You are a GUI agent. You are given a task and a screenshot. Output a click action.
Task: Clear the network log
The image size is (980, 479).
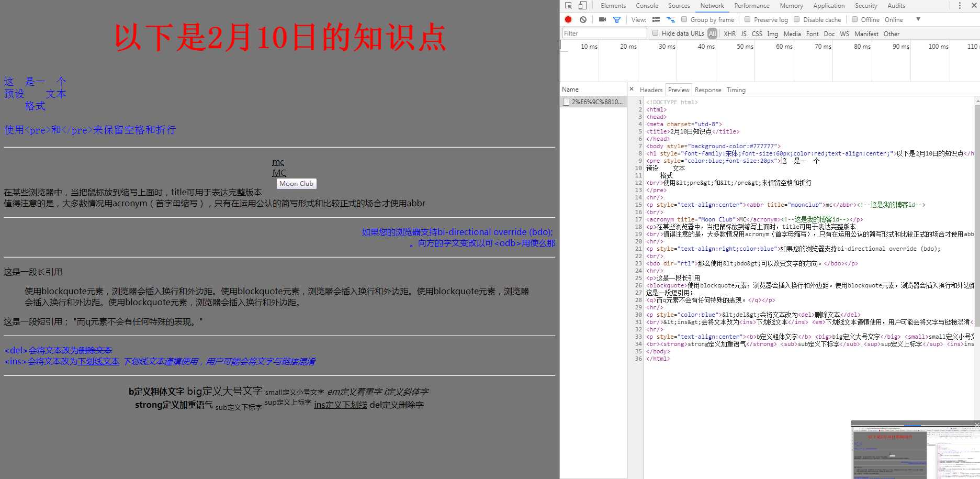pos(583,19)
